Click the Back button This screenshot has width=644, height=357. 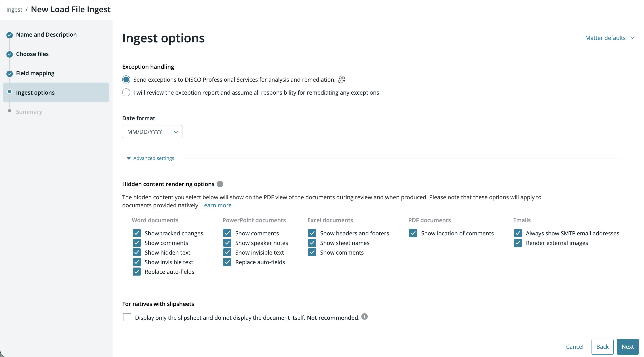[602, 347]
